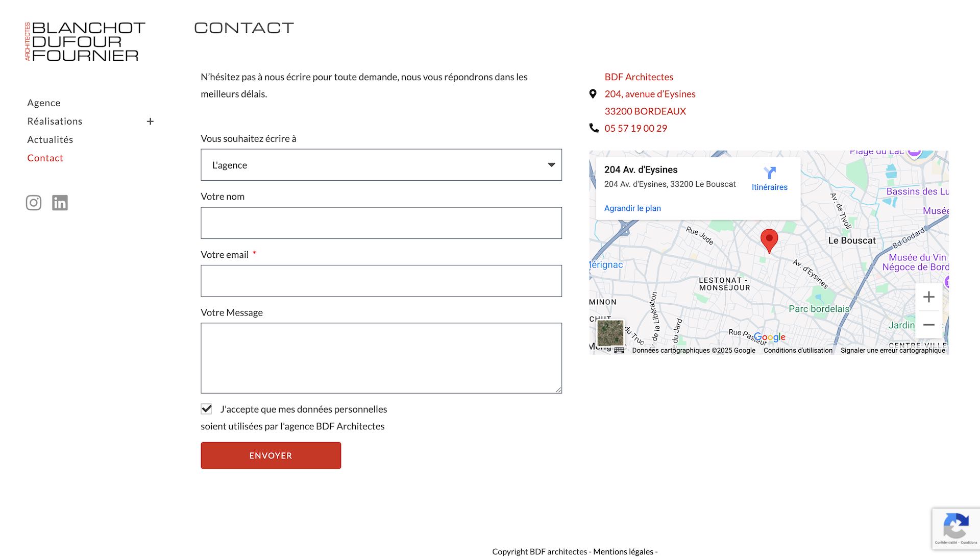
Task: Toggle the personal data consent checkbox
Action: coord(206,409)
